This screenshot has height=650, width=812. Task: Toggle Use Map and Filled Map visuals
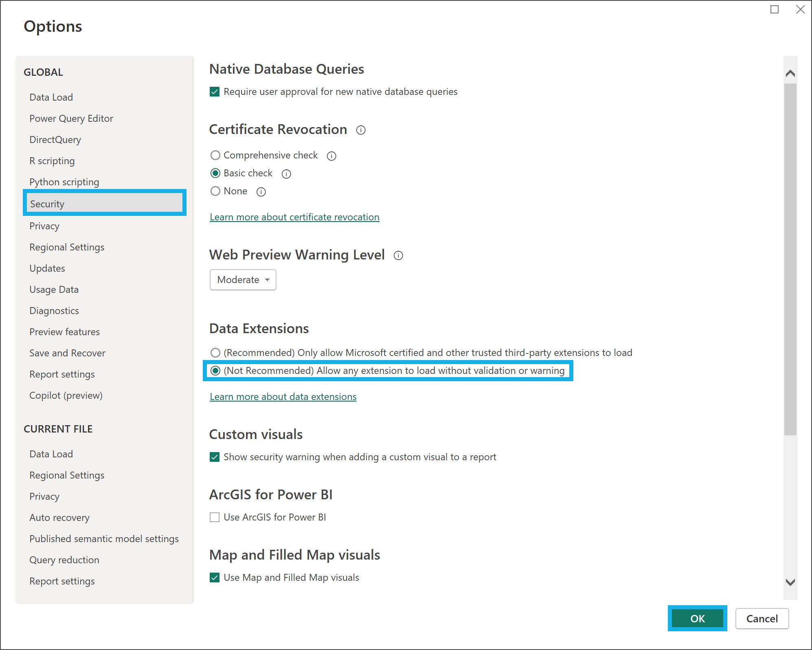pos(215,578)
